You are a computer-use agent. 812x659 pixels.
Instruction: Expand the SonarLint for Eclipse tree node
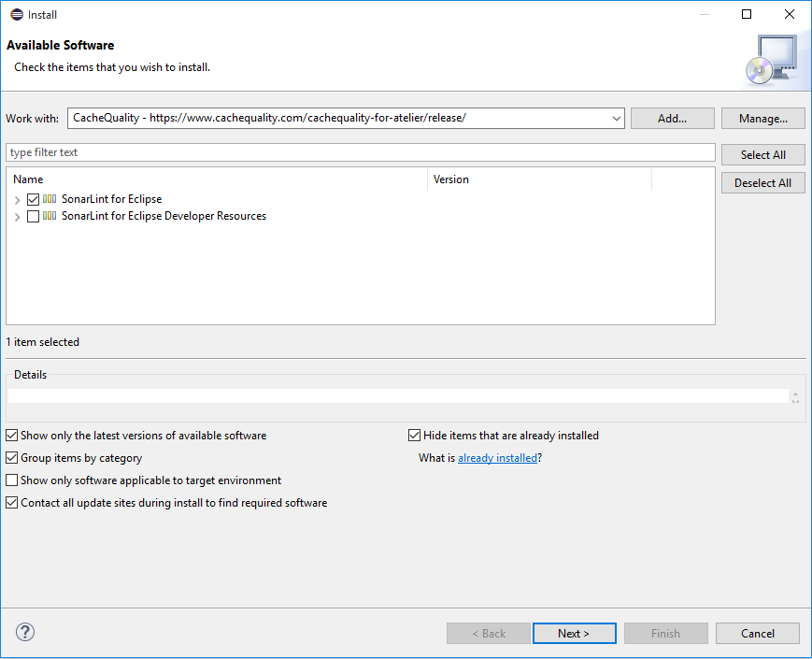click(x=17, y=200)
